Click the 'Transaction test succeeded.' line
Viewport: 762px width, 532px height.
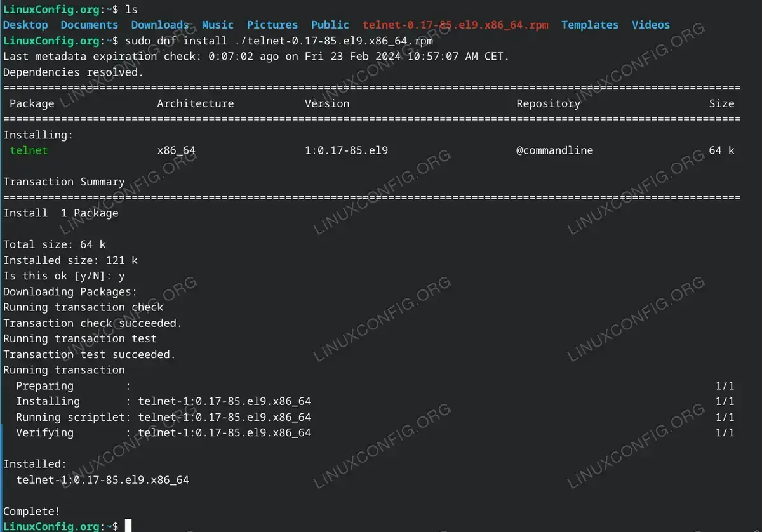coord(90,354)
